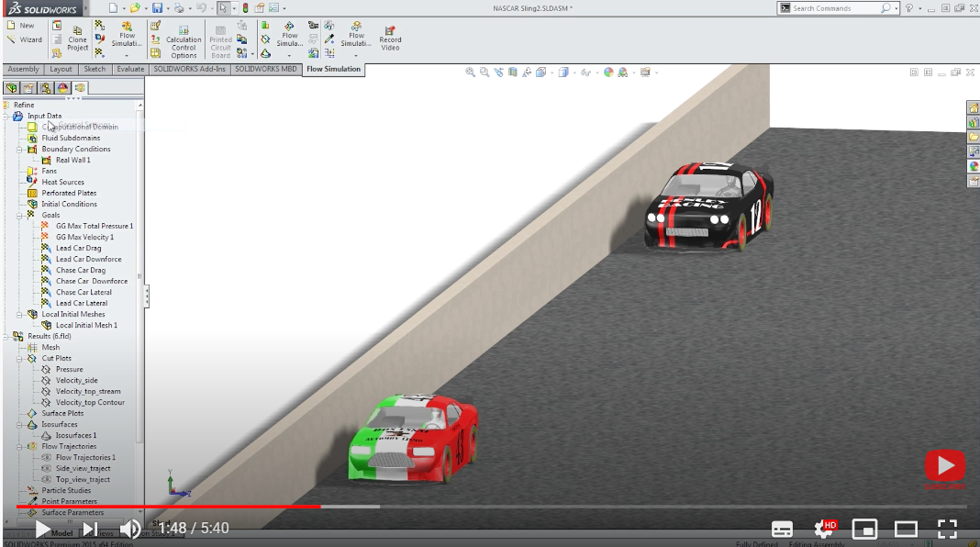Switch to the Evaluate tab
The image size is (980, 547).
tap(129, 69)
